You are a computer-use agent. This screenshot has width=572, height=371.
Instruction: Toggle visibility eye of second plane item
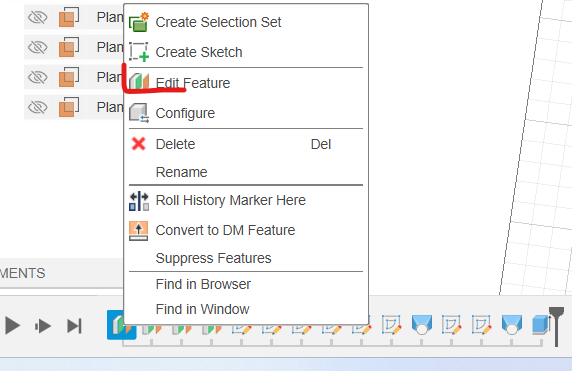[38, 47]
